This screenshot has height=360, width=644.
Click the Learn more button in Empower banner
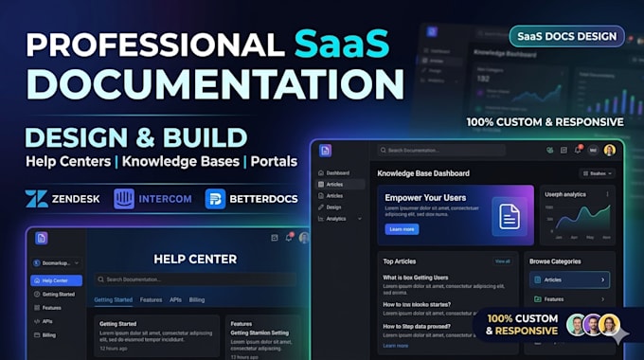402,229
